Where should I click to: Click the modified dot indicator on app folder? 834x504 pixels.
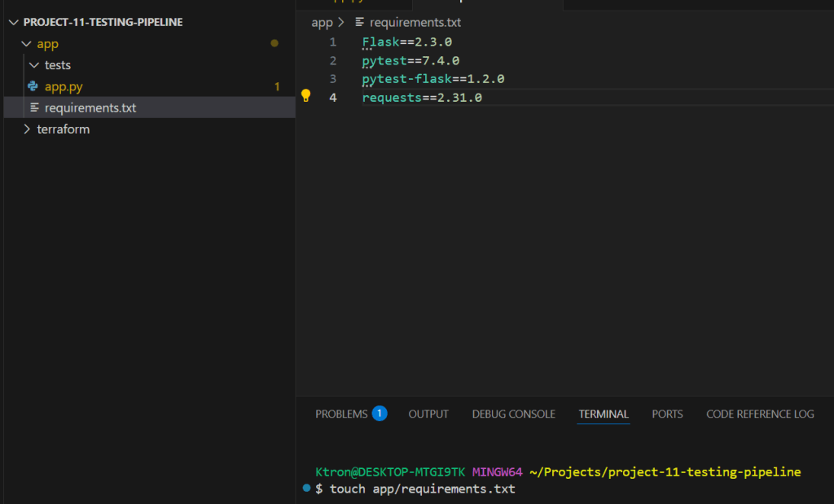(x=274, y=44)
